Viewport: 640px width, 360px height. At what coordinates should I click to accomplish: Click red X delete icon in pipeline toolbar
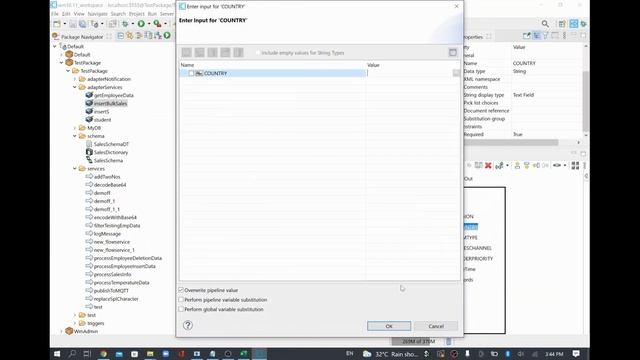[488, 165]
